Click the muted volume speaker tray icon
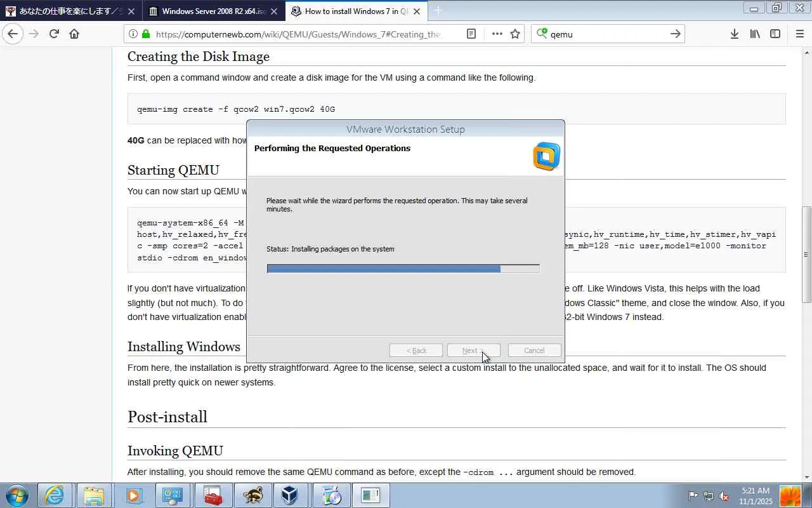The width and height of the screenshot is (812, 508). (x=724, y=496)
